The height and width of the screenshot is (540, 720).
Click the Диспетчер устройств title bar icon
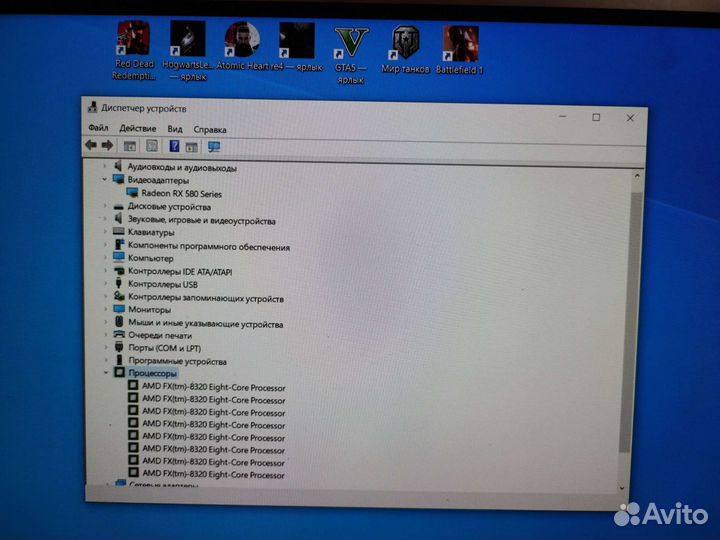point(92,107)
